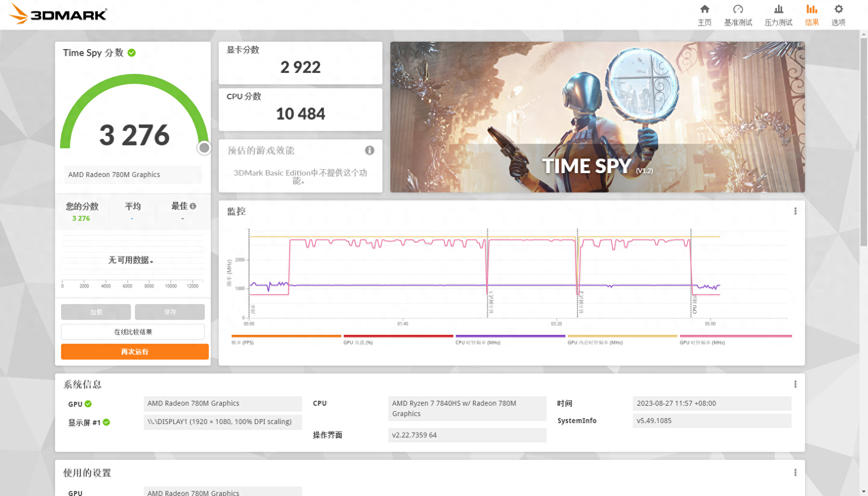
Task: Click green check beside GPU in 系统信息
Action: pyautogui.click(x=88, y=404)
